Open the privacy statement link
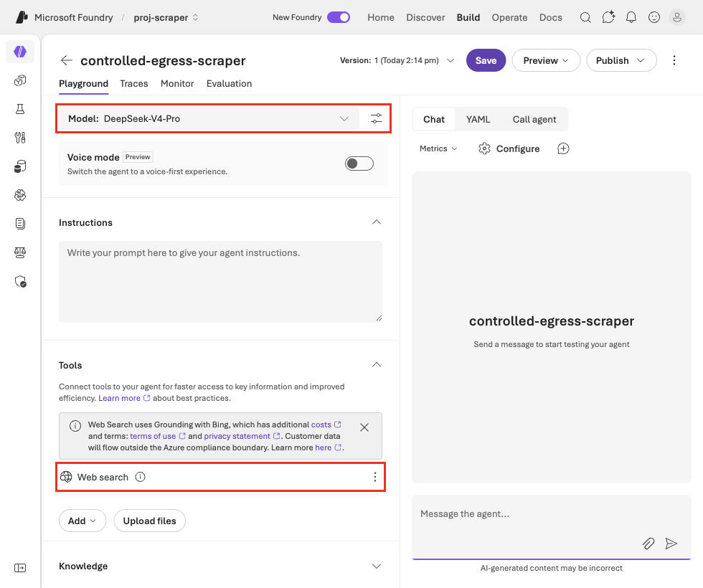703x588 pixels. pyautogui.click(x=242, y=436)
